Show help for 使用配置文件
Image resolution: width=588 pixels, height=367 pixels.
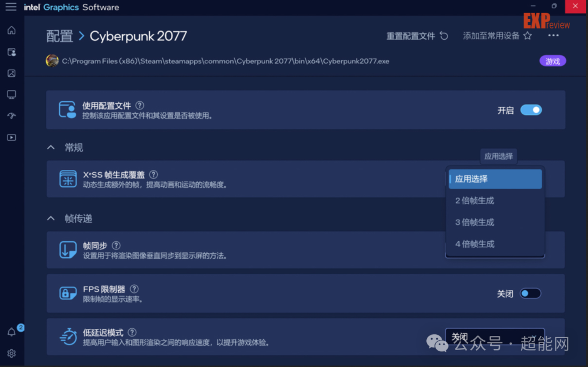[x=139, y=105]
